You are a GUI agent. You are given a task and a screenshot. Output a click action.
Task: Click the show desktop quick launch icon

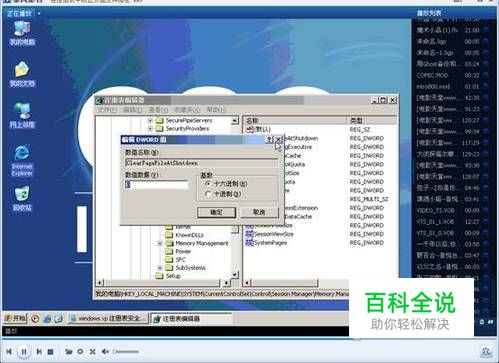(x=58, y=319)
